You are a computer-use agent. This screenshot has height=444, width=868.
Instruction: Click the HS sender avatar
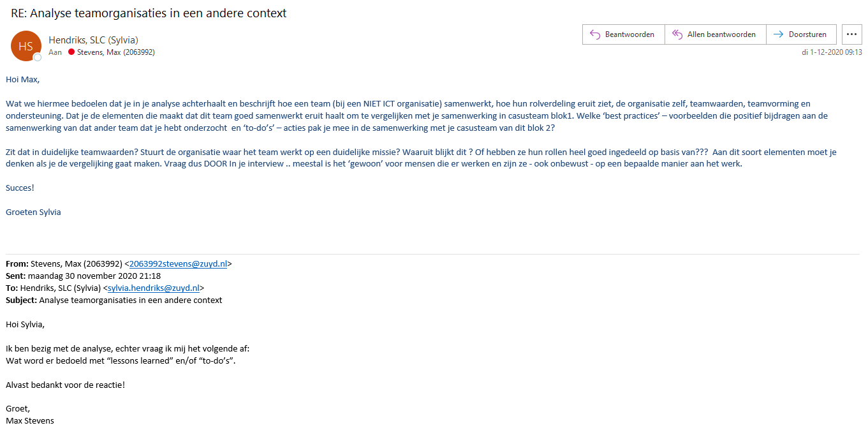[26, 46]
